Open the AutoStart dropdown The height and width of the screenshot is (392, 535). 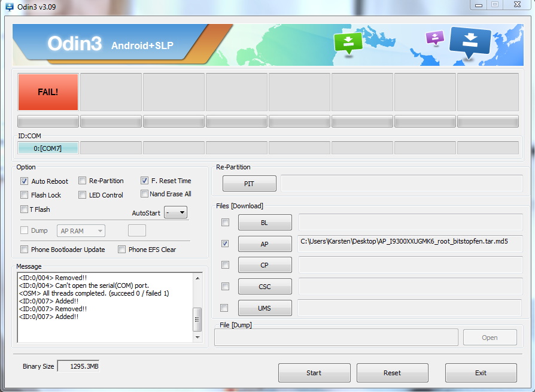pyautogui.click(x=175, y=212)
